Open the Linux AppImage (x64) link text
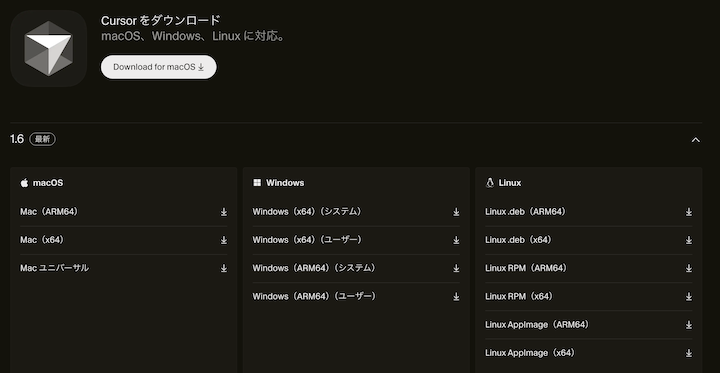 point(530,353)
